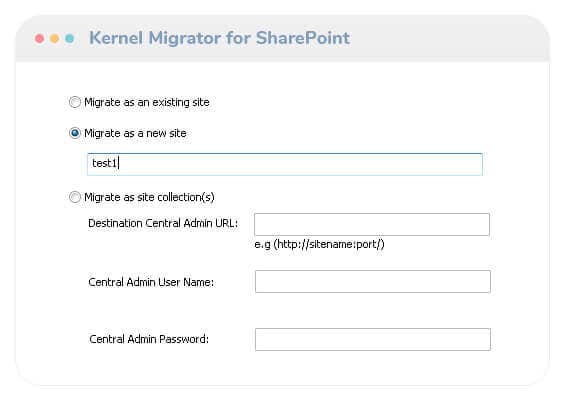Click the Central Admin Password field
565x401 pixels.
373,339
